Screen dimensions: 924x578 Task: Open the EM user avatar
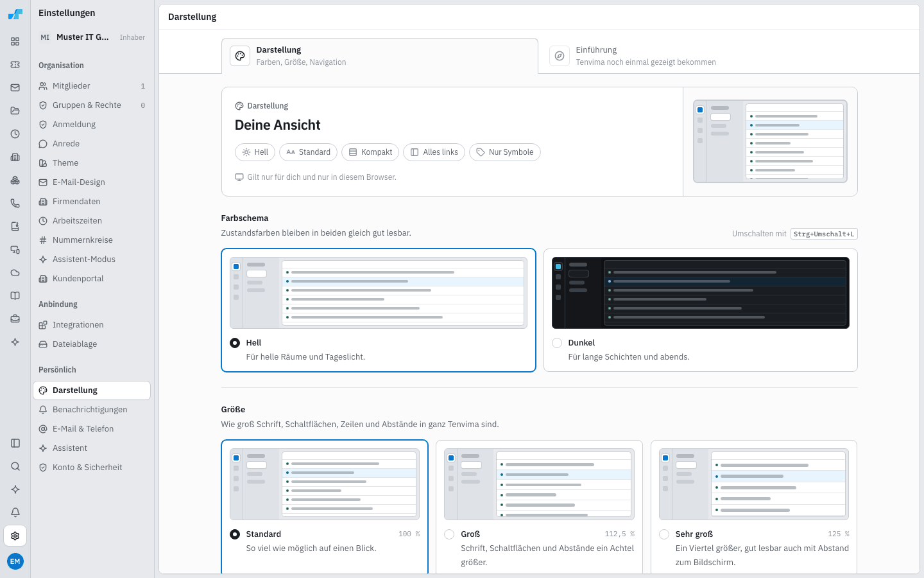tap(15, 561)
